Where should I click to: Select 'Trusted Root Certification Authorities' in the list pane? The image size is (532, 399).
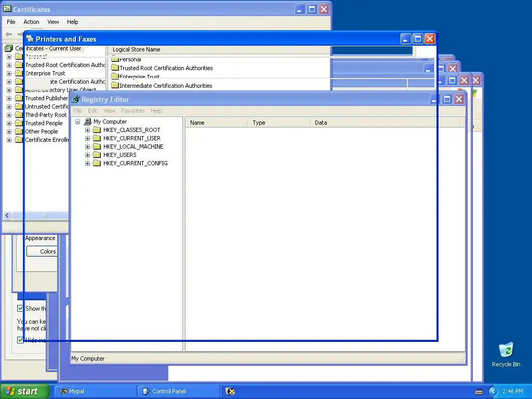166,68
